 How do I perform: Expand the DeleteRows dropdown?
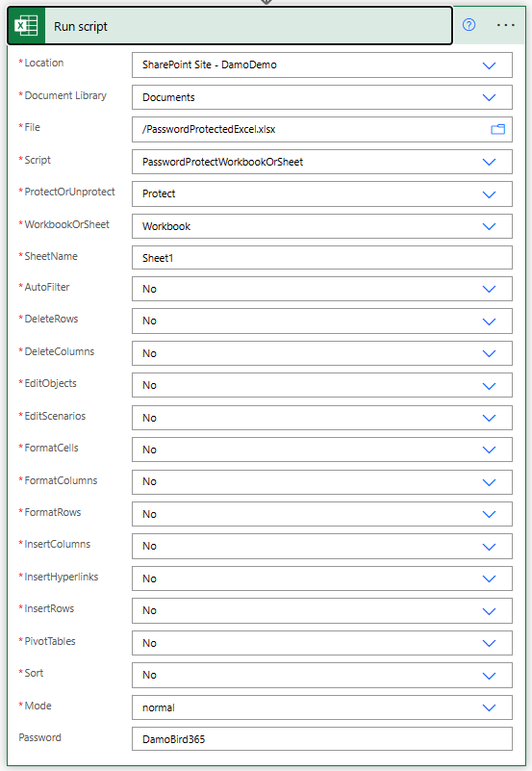click(321, 321)
